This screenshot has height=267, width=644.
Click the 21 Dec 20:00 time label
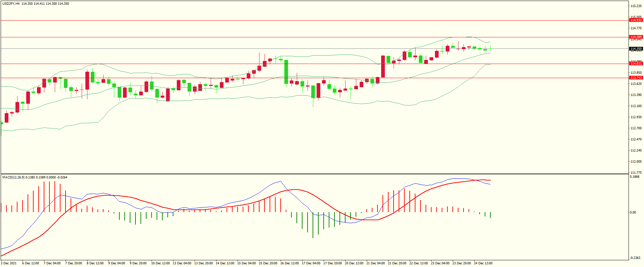397,263
